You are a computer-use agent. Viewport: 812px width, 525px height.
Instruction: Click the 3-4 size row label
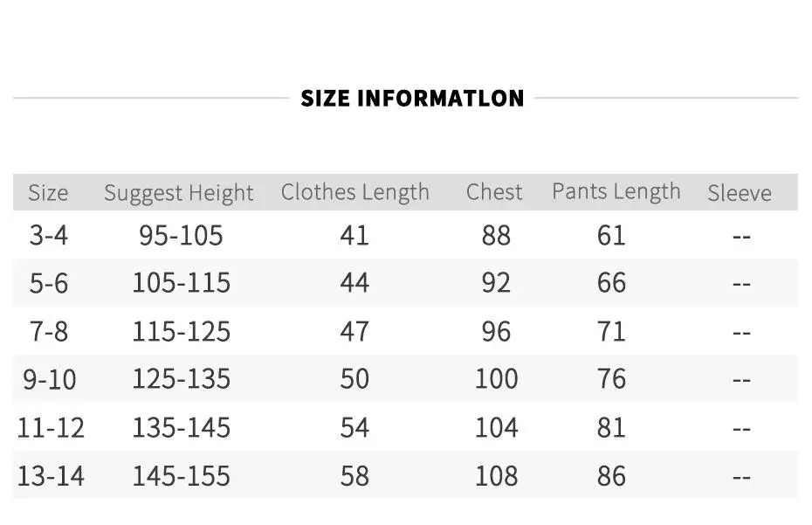pos(48,235)
